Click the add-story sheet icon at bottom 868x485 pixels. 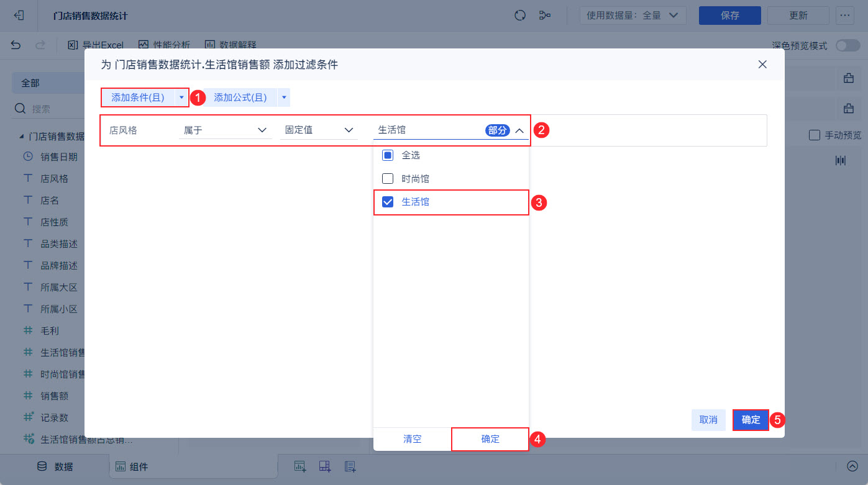[350, 466]
